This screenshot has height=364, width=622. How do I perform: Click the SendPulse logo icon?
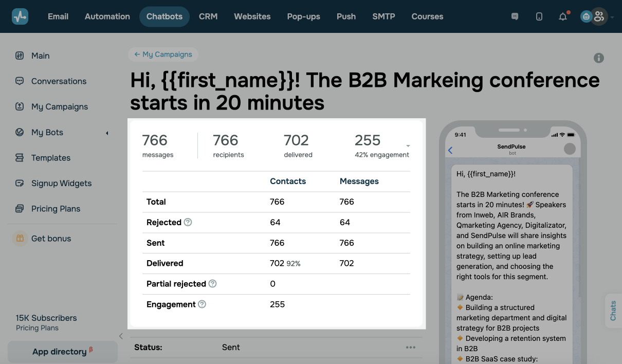point(20,16)
